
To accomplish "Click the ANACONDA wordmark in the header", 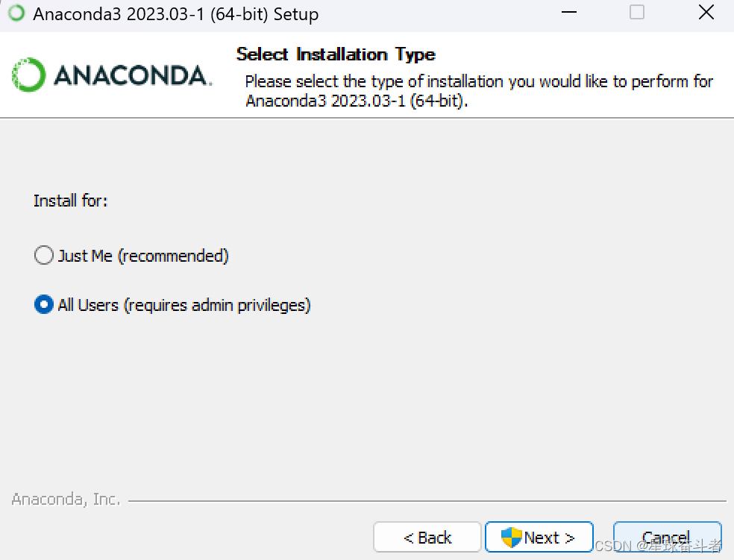I will (133, 75).
